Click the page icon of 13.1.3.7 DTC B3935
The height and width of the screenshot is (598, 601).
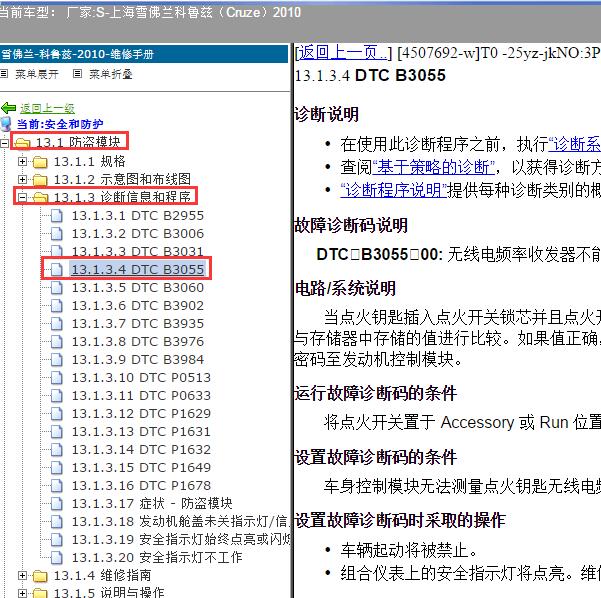pyautogui.click(x=57, y=324)
